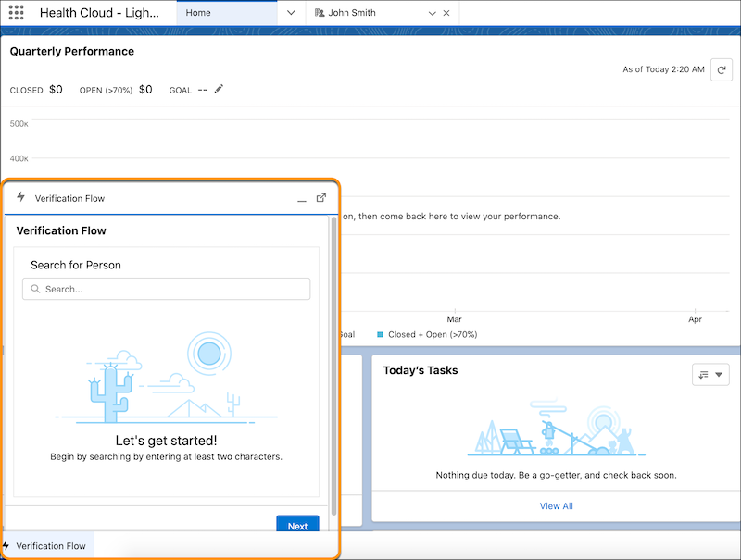
Task: Click the 400k axis label
Action: (19, 158)
